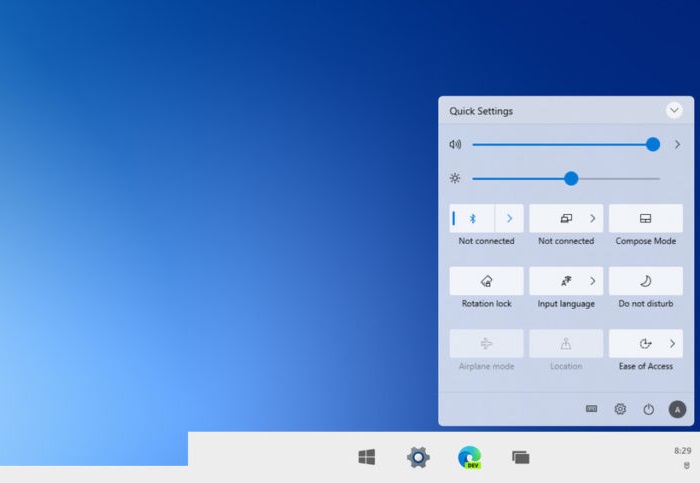Launch Microsoft Edge Dev from taskbar
This screenshot has width=700, height=483.
pyautogui.click(x=469, y=457)
